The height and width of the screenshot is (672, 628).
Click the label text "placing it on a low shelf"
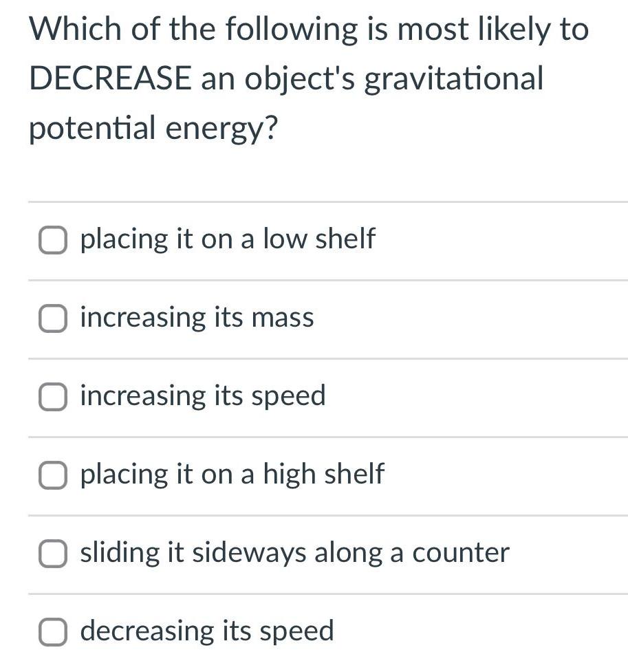227,239
